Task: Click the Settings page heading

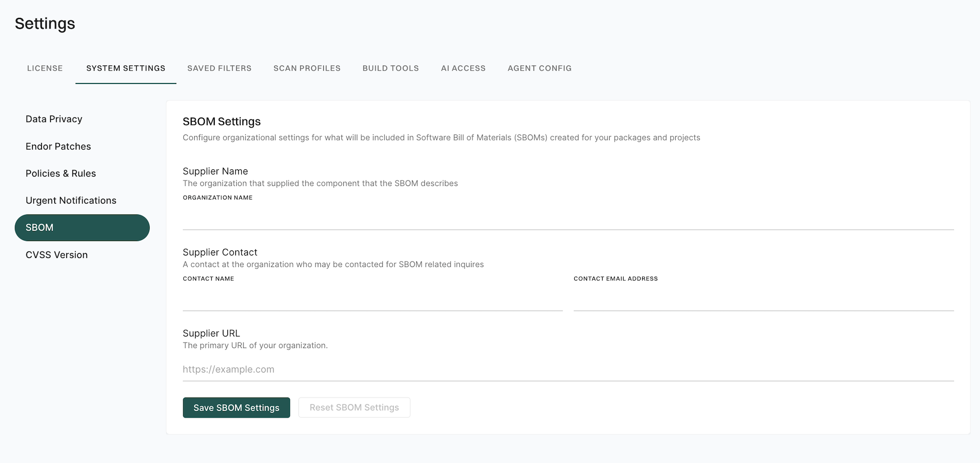Action: coord(45,23)
